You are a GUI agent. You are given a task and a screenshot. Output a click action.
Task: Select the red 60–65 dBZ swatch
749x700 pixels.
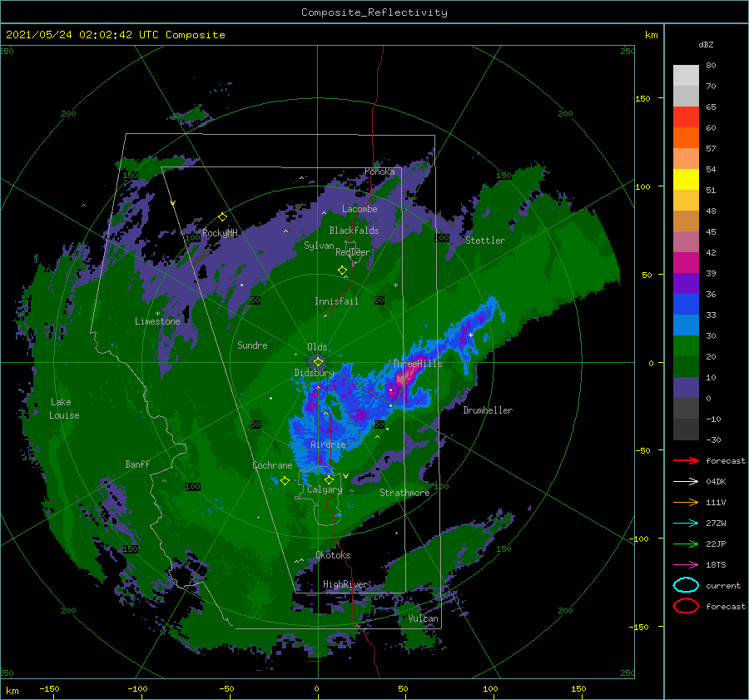point(686,117)
